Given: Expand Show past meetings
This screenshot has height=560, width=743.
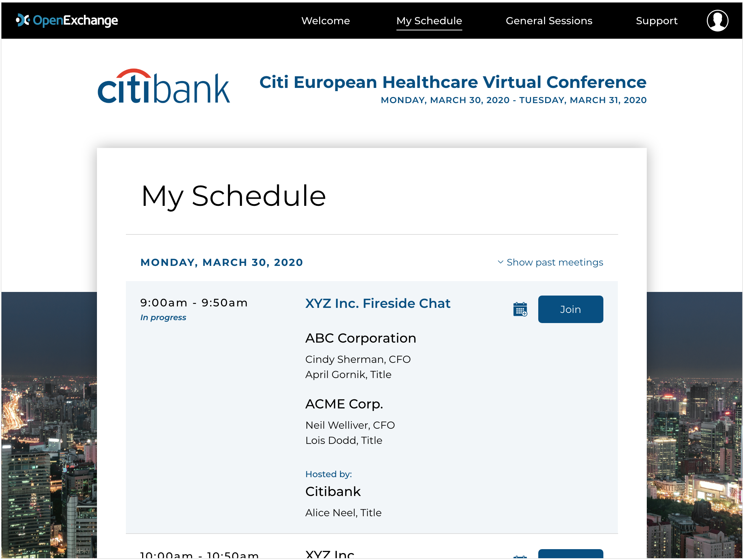Looking at the screenshot, I should coord(550,262).
